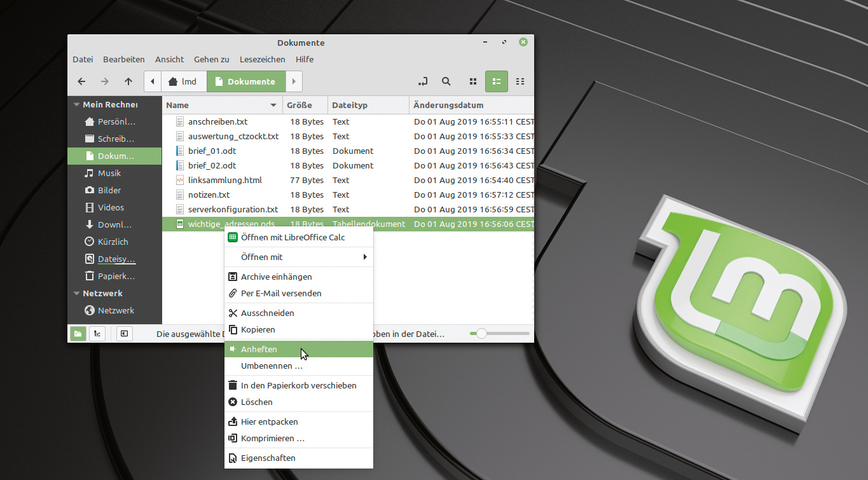Expand the Öffnen mit submenu

tap(298, 257)
